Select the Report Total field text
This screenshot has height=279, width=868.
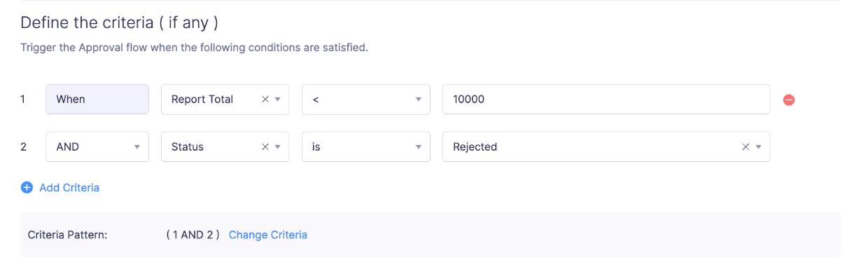point(202,100)
